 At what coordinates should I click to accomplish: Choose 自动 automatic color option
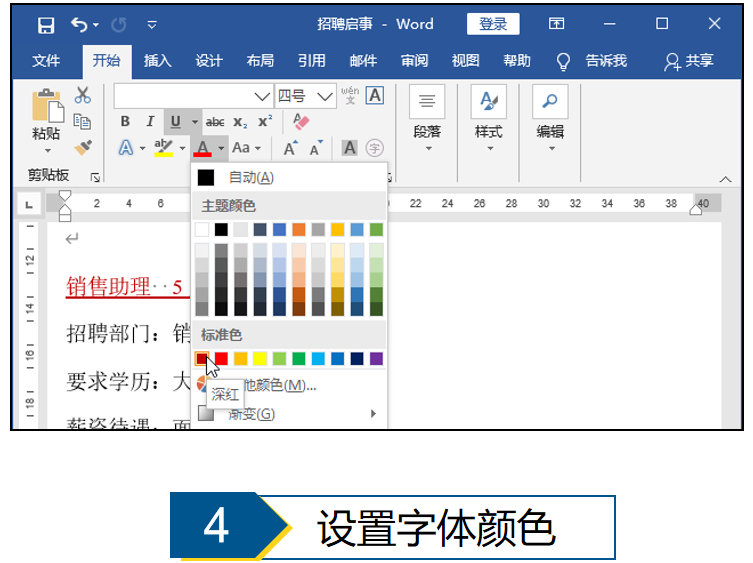(x=250, y=177)
